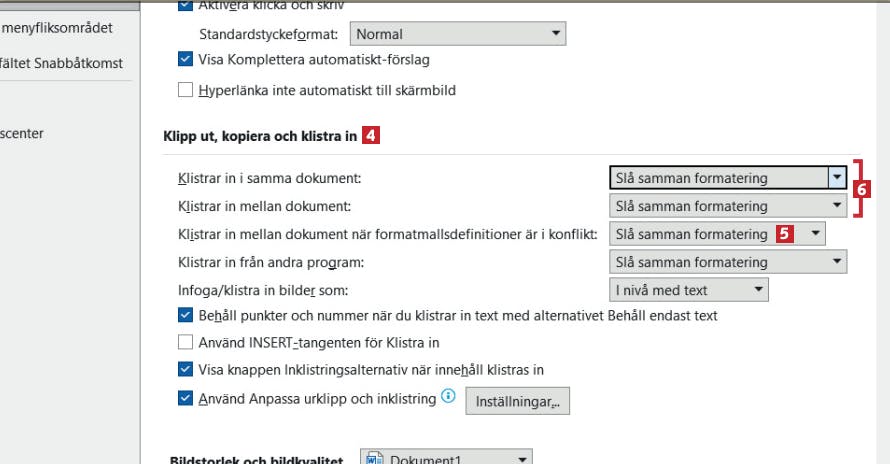Click the info icon beside Anpassa urklipp
Viewport: 890px width, 464px height.
tap(448, 396)
